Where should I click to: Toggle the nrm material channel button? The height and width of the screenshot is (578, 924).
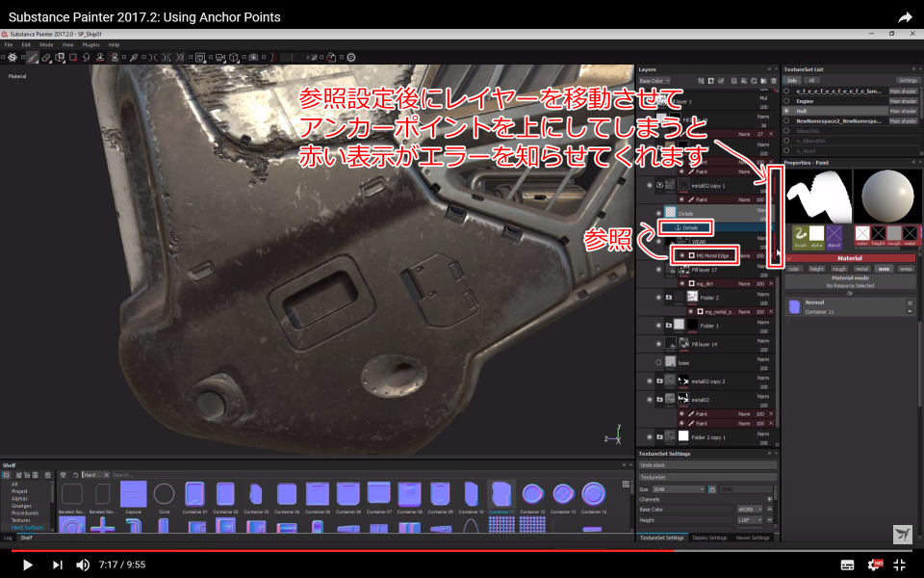884,269
